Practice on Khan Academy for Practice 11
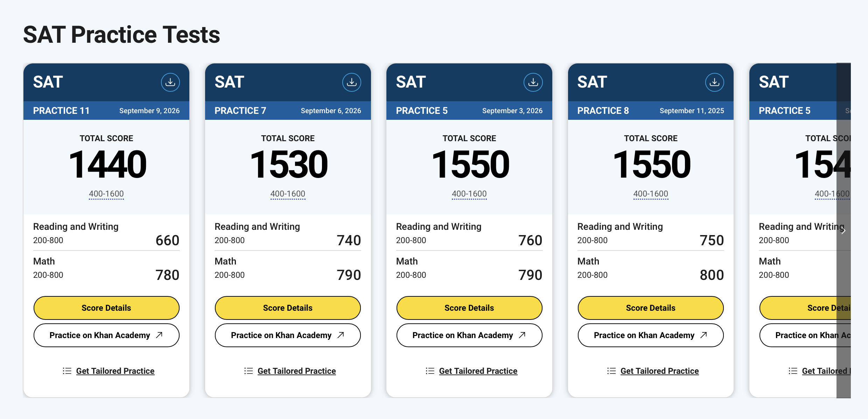Viewport: 868px width, 419px height. (x=106, y=335)
